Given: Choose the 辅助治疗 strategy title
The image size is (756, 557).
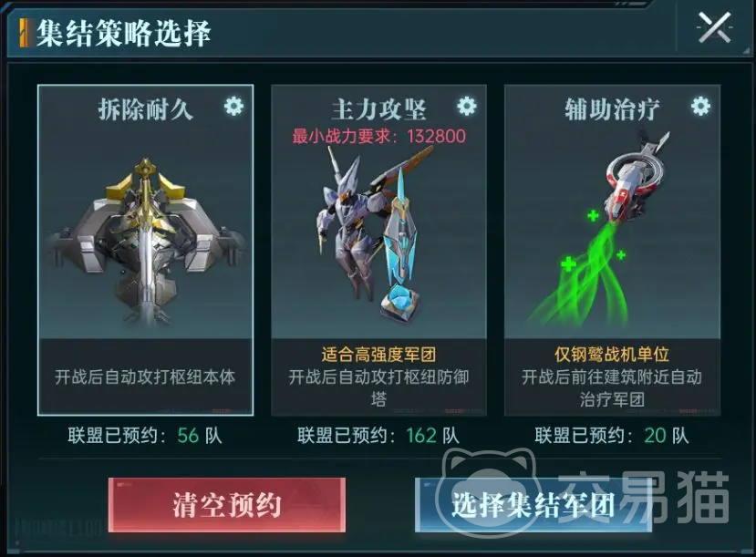Looking at the screenshot, I should point(612,109).
